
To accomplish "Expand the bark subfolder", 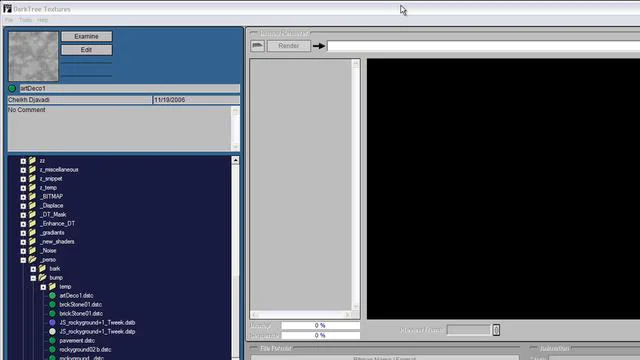I will (33, 269).
